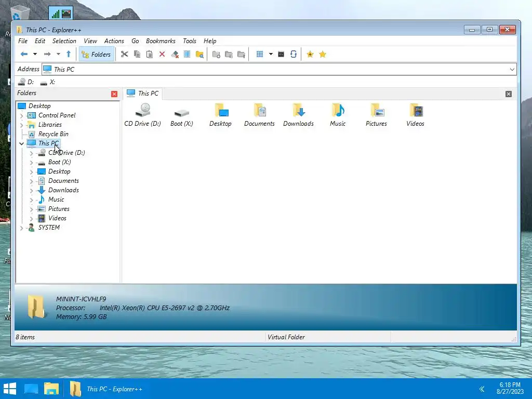Open the Properties toolbar icon
This screenshot has width=532, height=399.
(187, 54)
